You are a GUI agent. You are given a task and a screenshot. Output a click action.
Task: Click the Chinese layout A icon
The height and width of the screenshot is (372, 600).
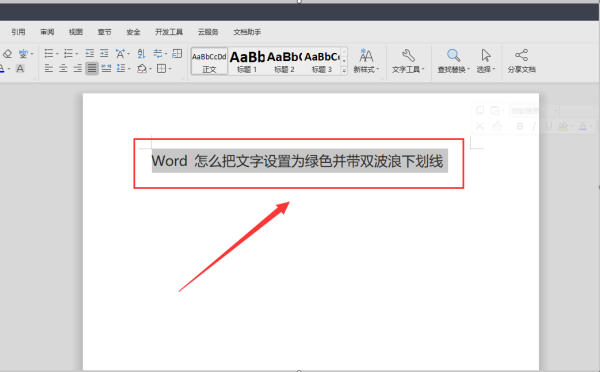(x=120, y=54)
